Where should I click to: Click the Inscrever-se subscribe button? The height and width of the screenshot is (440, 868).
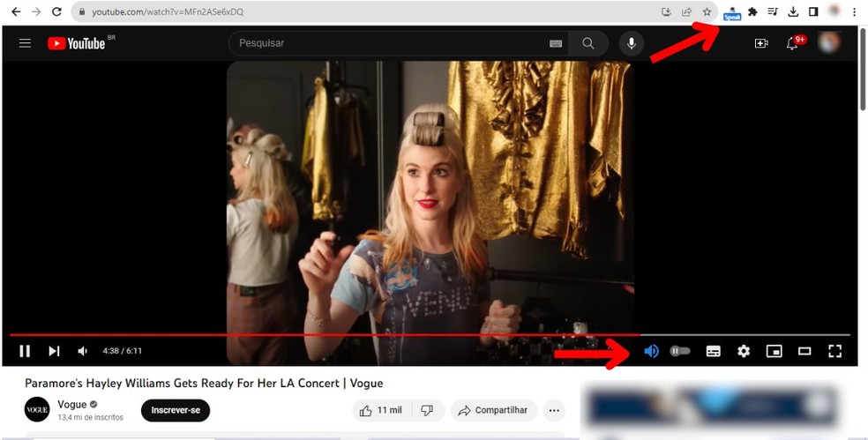(x=176, y=411)
